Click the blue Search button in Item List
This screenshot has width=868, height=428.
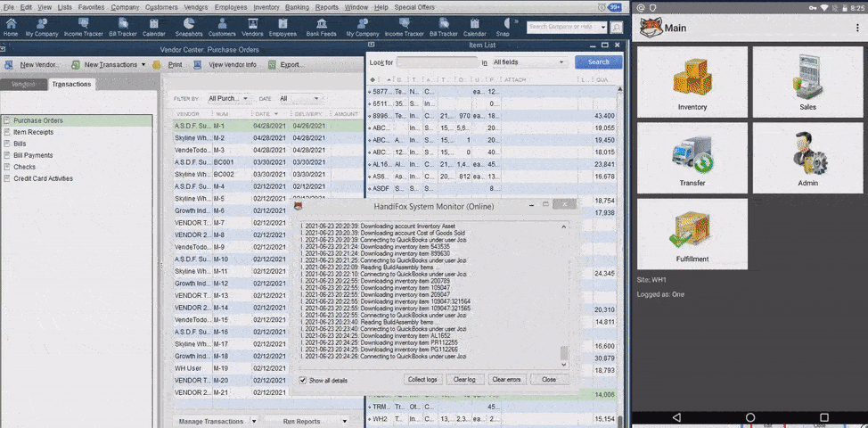pyautogui.click(x=598, y=62)
